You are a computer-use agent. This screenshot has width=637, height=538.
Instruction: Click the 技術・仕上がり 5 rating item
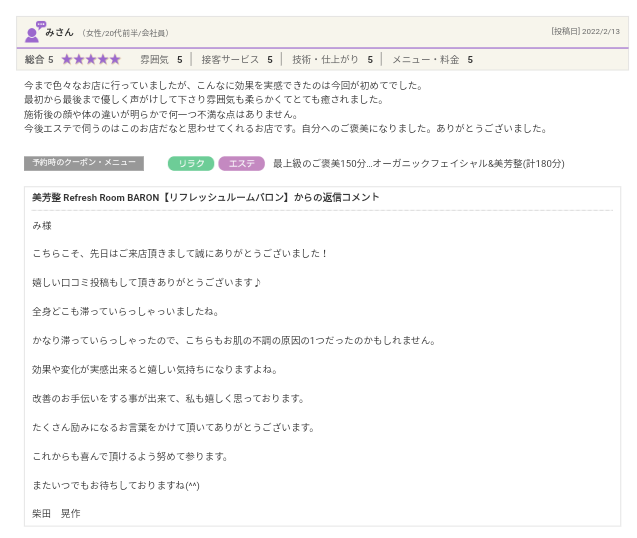[332, 60]
